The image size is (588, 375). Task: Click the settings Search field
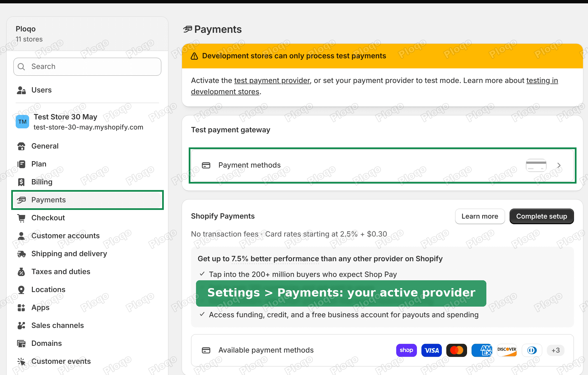87,67
